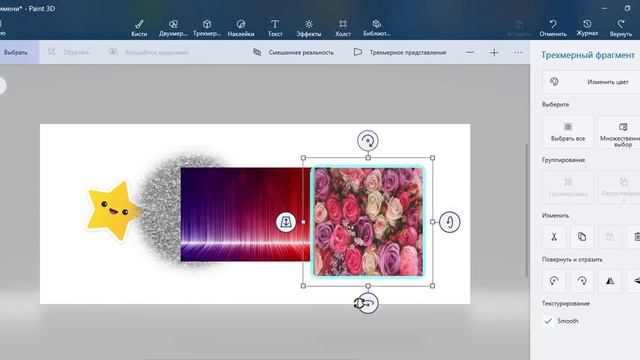Screen dimensions: 640x360
Task: Click Волшебное выделение (Magic select)
Action: (x=149, y=52)
